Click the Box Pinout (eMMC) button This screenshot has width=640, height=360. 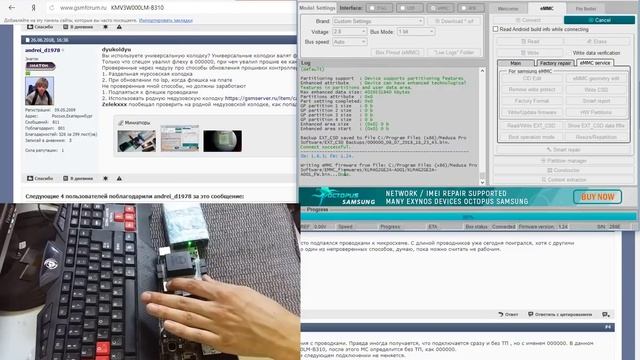coord(398,52)
